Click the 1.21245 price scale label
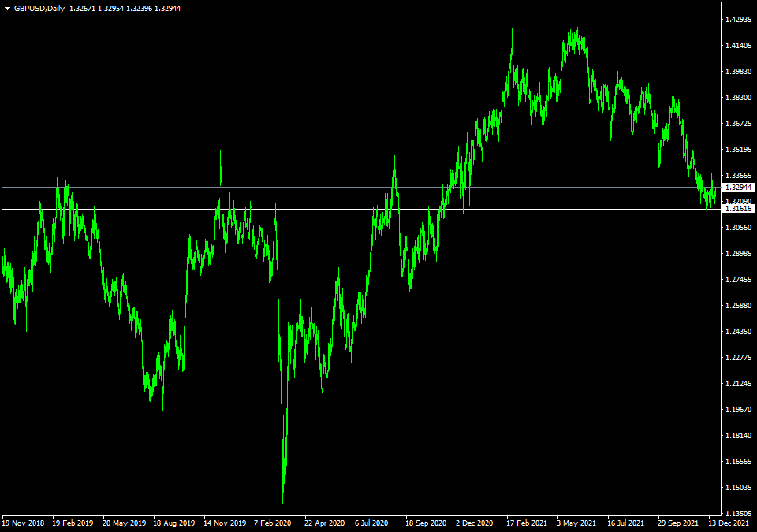The height and width of the screenshot is (532, 757). click(x=739, y=384)
